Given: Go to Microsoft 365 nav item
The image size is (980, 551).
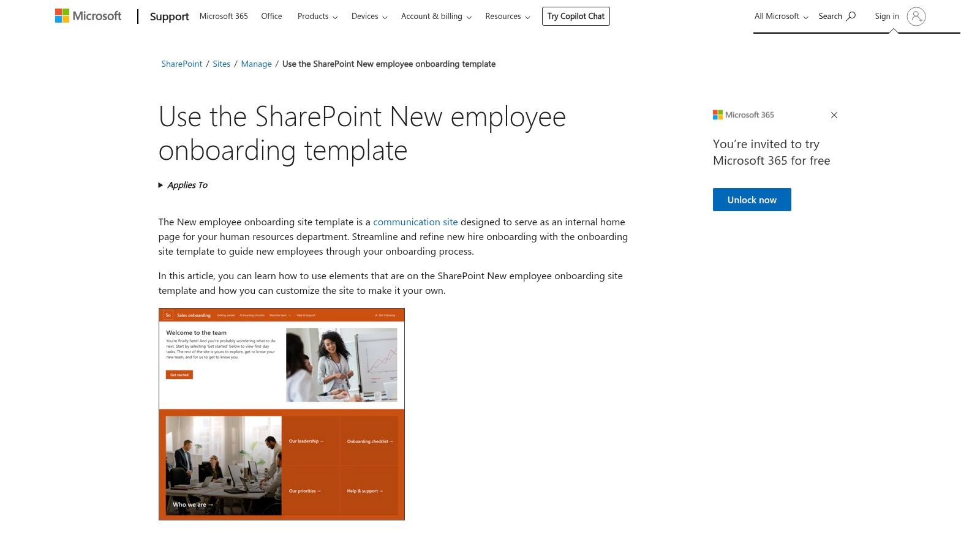Looking at the screenshot, I should point(224,17).
